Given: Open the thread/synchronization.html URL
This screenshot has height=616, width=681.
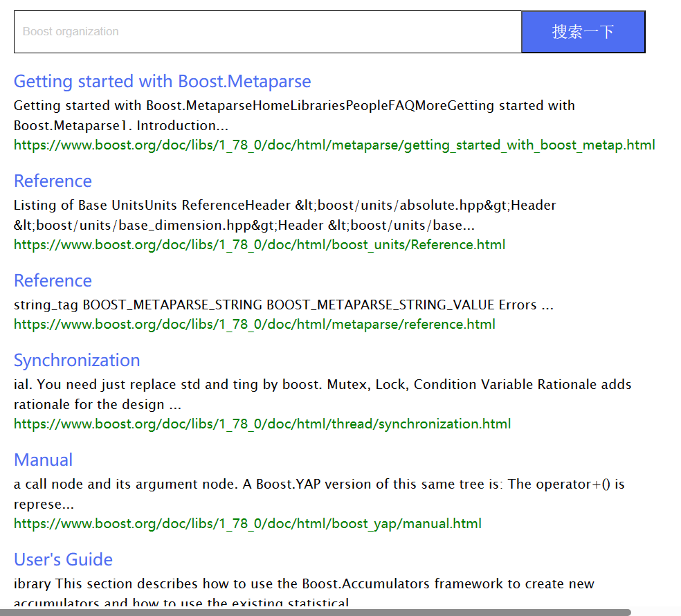Looking at the screenshot, I should point(262,424).
